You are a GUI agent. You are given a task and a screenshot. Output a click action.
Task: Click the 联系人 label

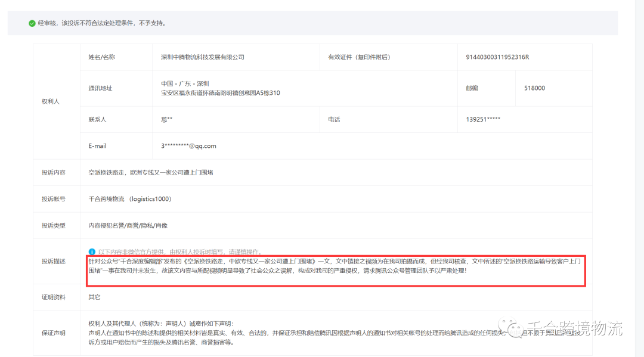97,119
